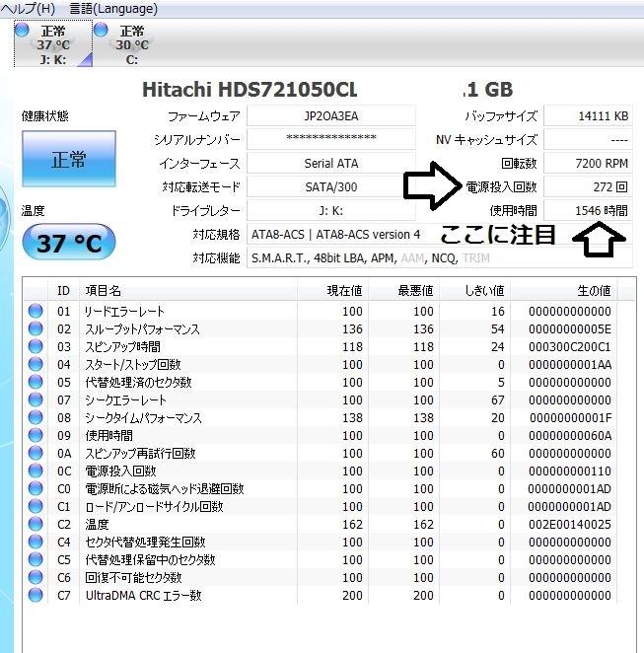The image size is (644, 653).
Task: Click raw value 00000000060A in 使用時間 row
Action: [569, 436]
